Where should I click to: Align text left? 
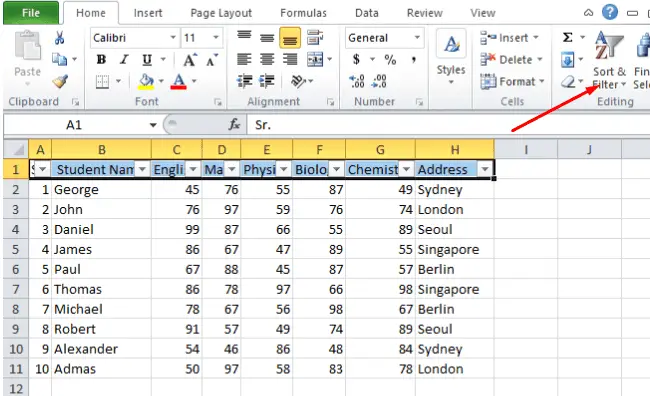(x=244, y=60)
